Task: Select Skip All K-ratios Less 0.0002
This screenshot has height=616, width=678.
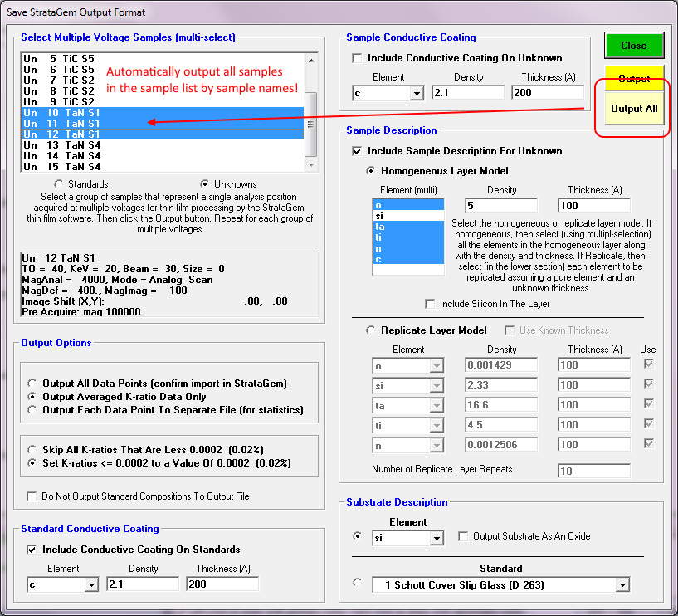Action: (32, 449)
